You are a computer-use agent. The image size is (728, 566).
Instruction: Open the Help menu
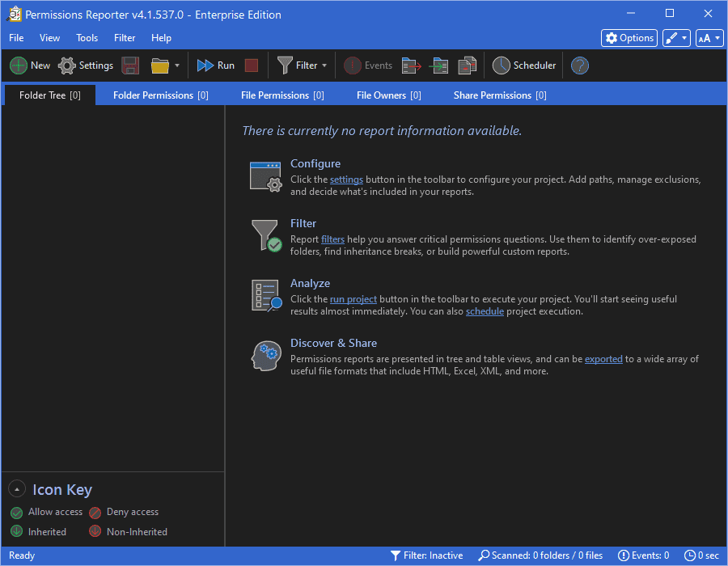tap(161, 38)
